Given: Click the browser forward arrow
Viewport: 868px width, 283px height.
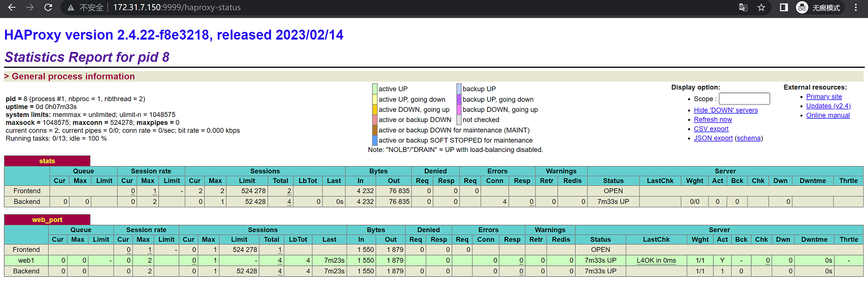Looking at the screenshot, I should click(x=30, y=7).
